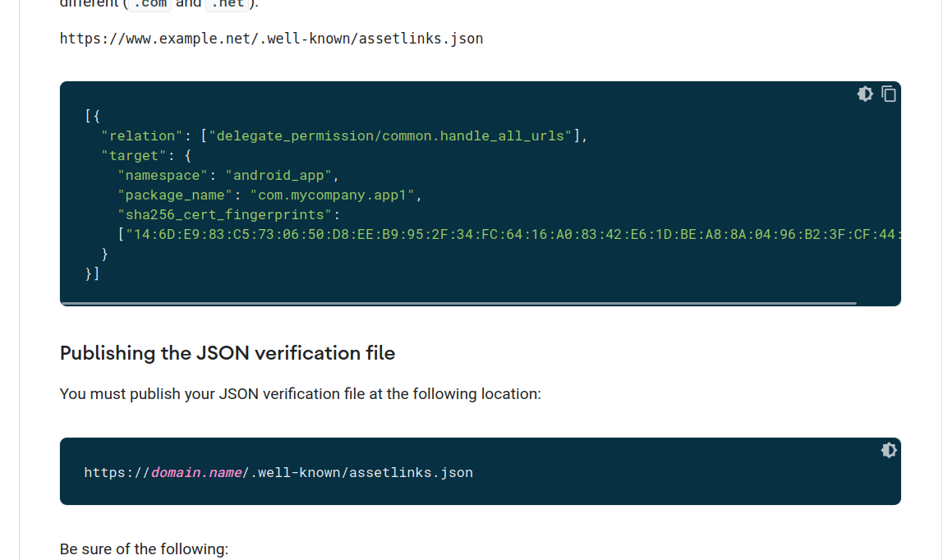Copy the assetlinks JSON code sample

(x=888, y=94)
